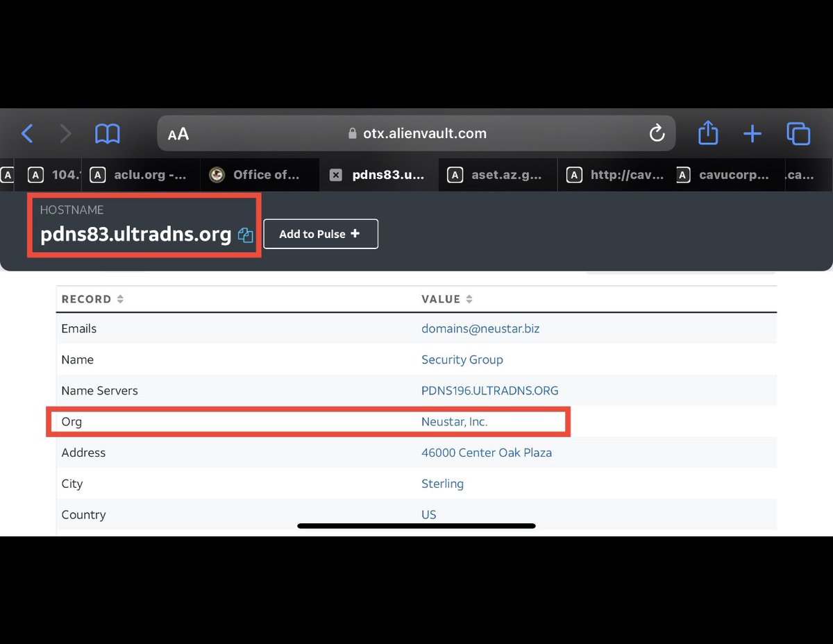Reload the page with refresh icon
The image size is (833, 644).
click(657, 133)
